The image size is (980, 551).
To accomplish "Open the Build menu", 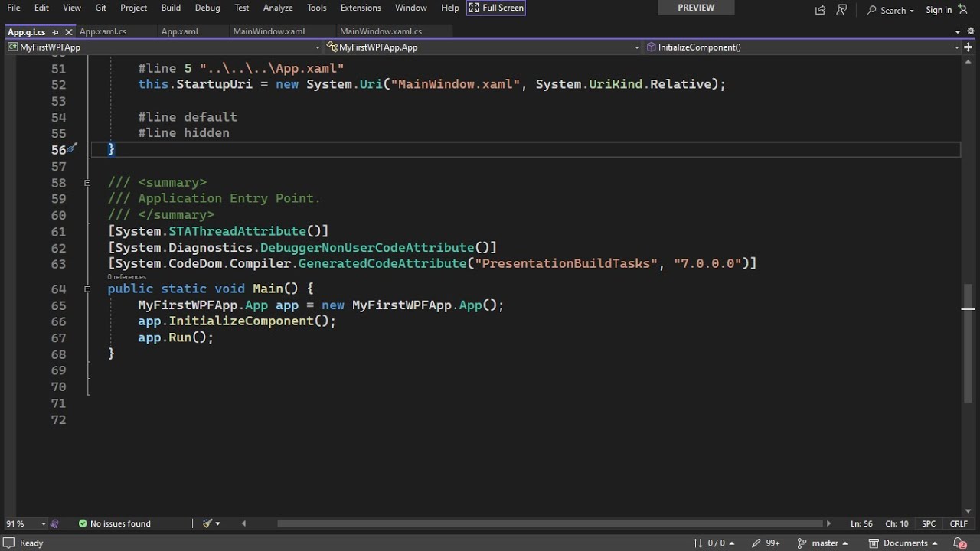I will pyautogui.click(x=171, y=8).
